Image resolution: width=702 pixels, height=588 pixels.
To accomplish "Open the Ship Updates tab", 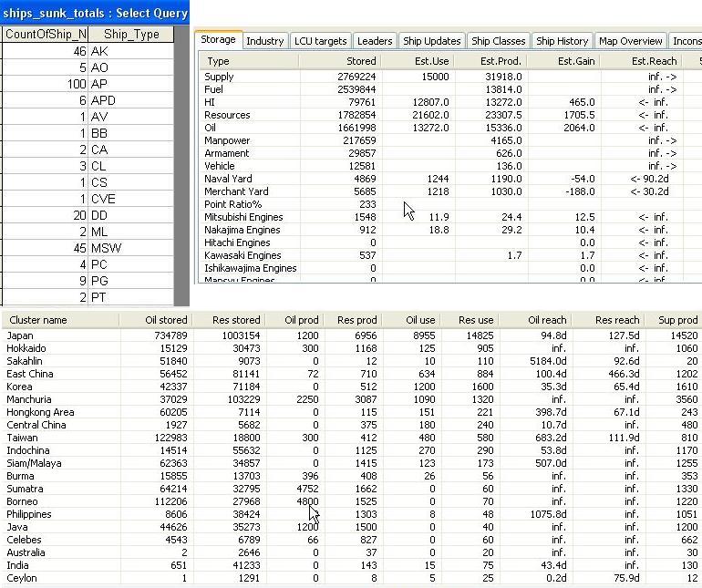I will [431, 41].
